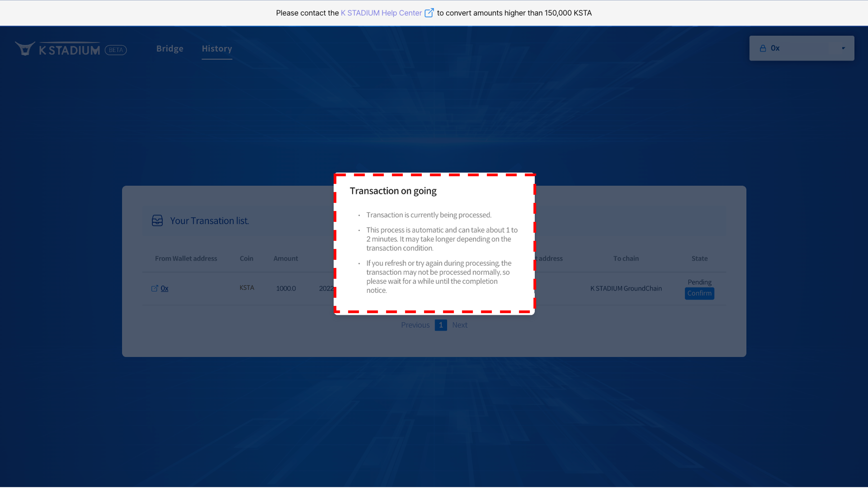
Task: Click the State column header
Action: click(700, 258)
